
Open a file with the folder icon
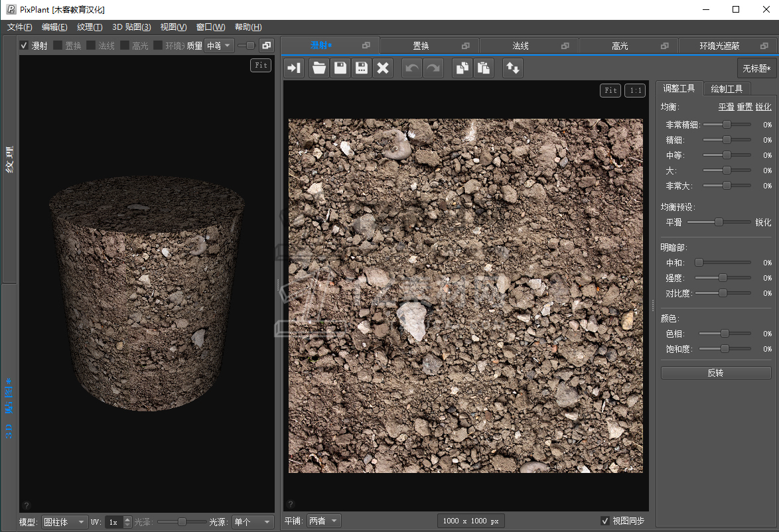tap(319, 68)
